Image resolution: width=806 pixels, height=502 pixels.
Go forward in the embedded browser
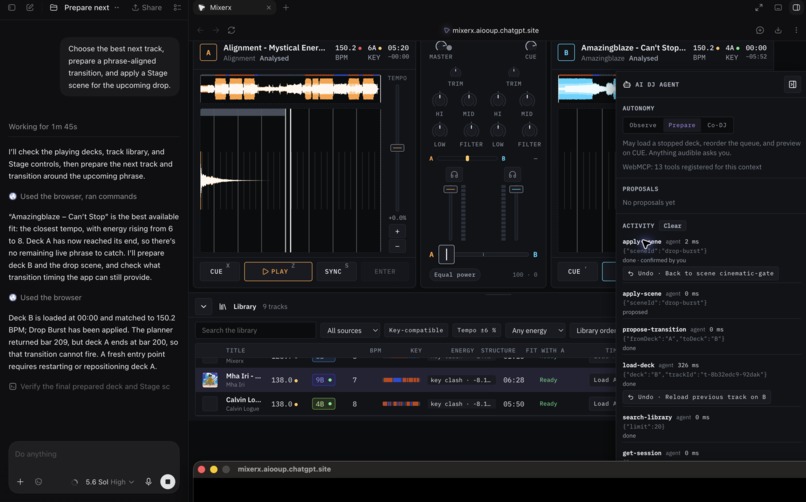pyautogui.click(x=216, y=30)
